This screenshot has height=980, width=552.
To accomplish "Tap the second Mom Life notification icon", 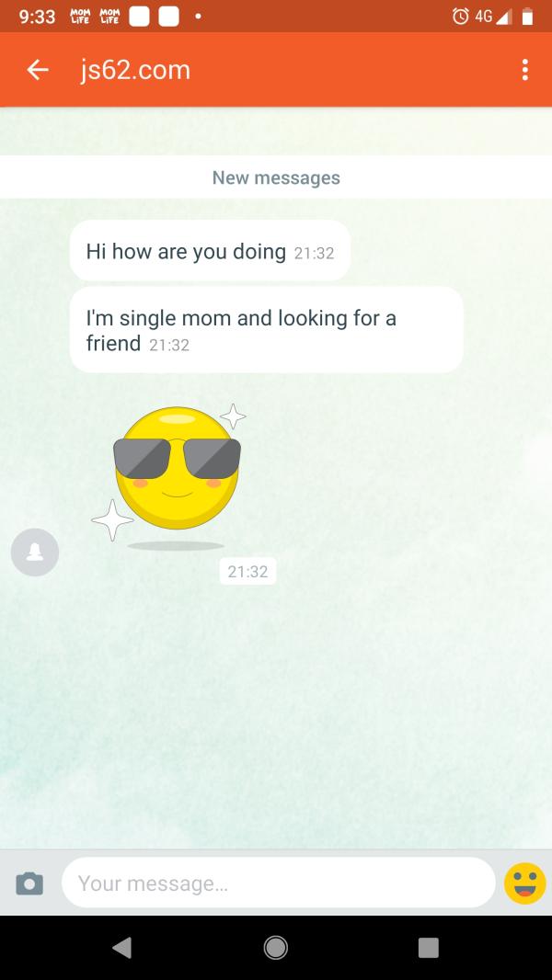I will (x=110, y=17).
